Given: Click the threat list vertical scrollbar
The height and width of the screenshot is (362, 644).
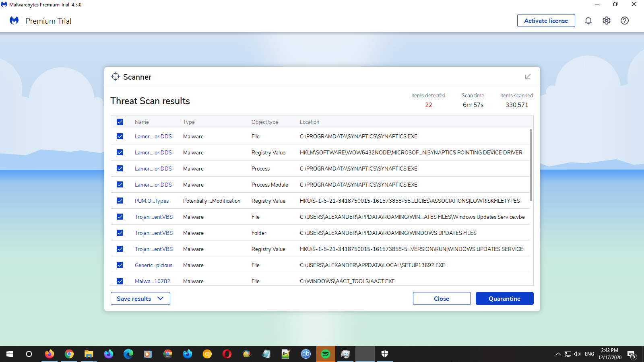Looking at the screenshot, I should point(531,165).
